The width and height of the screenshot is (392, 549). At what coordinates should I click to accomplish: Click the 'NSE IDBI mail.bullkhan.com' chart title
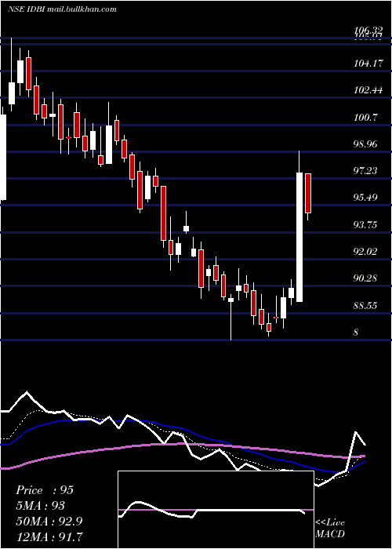click(62, 9)
